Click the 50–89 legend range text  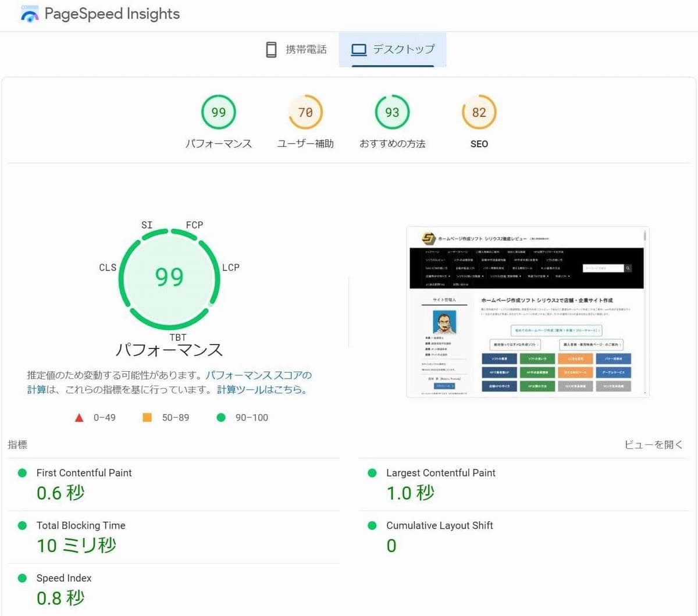176,418
